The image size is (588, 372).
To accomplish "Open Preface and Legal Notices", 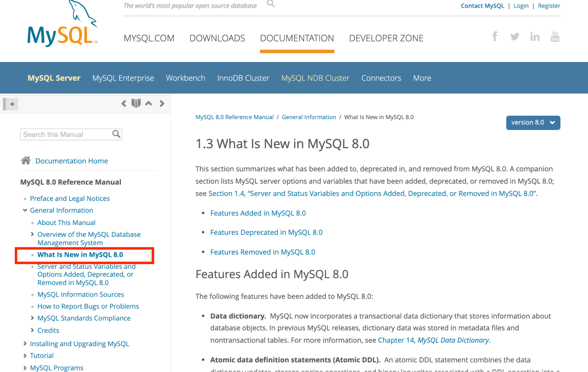I will point(70,198).
